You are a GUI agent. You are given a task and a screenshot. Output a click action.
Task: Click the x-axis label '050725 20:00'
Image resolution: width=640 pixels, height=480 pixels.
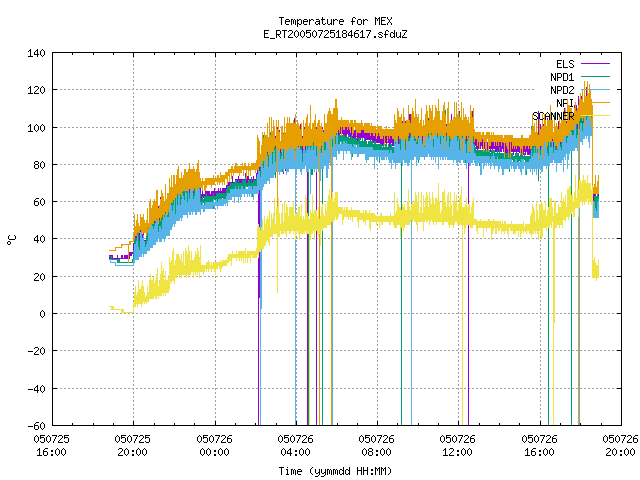coord(133,446)
